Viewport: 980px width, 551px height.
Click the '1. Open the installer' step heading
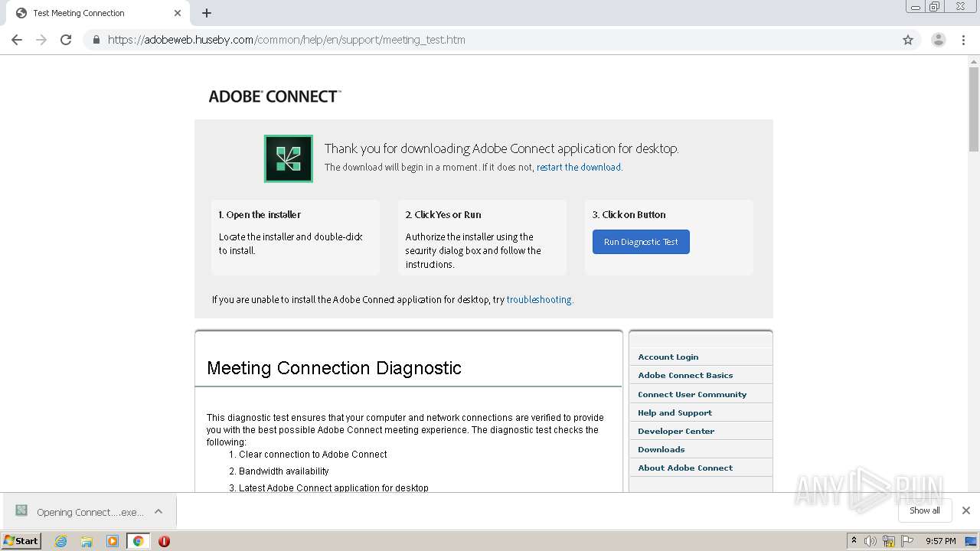[260, 214]
